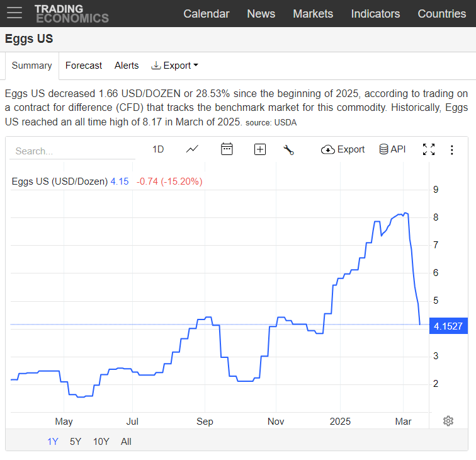Select the 5Y time range

pyautogui.click(x=76, y=442)
